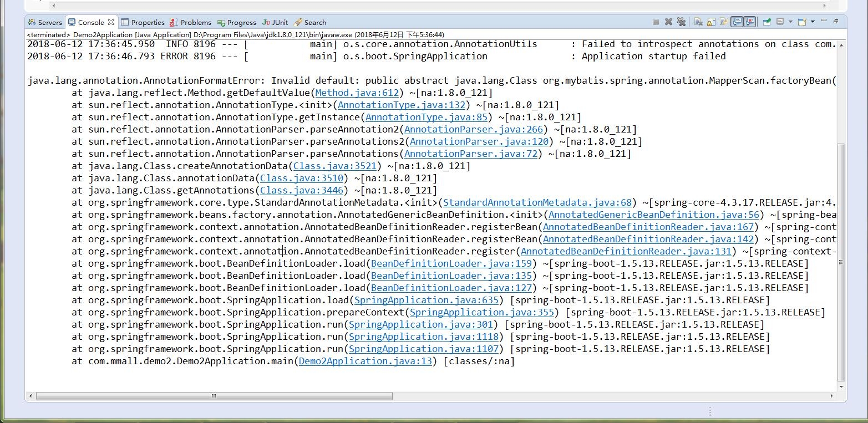Open the SpringApplication.java:1118 link
The width and height of the screenshot is (868, 423).
pyautogui.click(x=424, y=337)
